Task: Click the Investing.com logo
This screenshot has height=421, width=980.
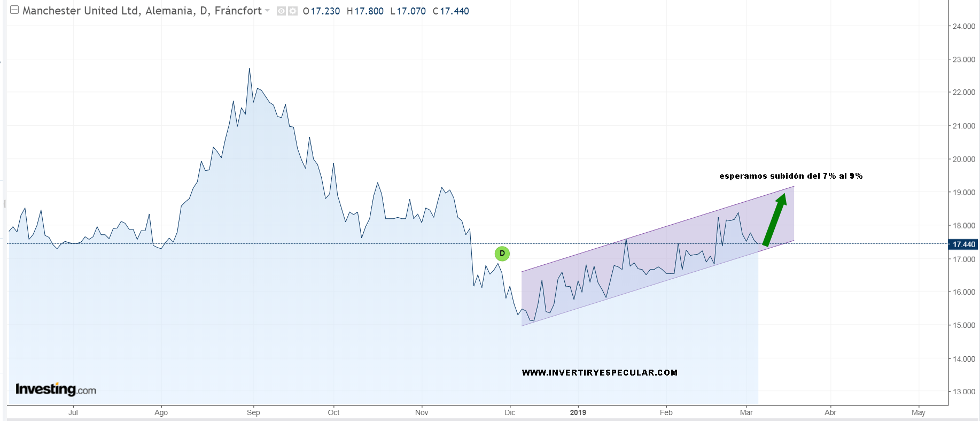Action: pos(56,389)
